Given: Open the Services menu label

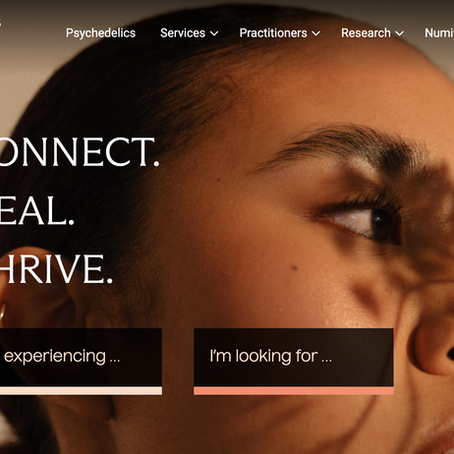Looking at the screenshot, I should (183, 33).
